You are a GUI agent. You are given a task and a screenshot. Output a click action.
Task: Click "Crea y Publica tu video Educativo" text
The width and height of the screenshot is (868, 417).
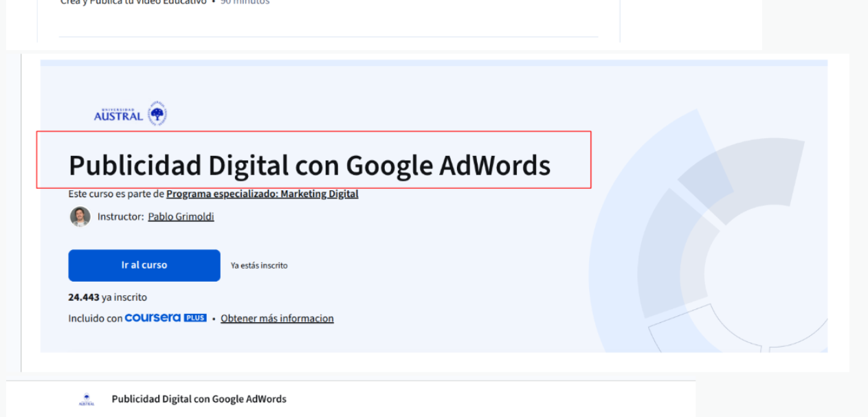[x=133, y=2]
